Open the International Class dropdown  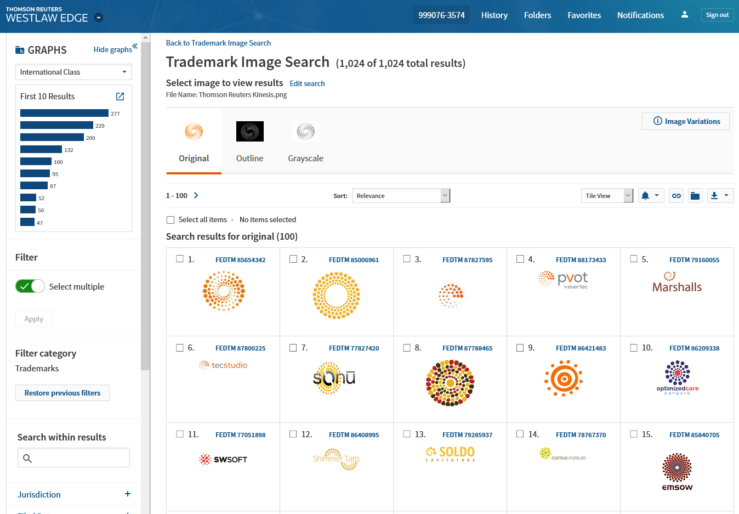pyautogui.click(x=74, y=72)
